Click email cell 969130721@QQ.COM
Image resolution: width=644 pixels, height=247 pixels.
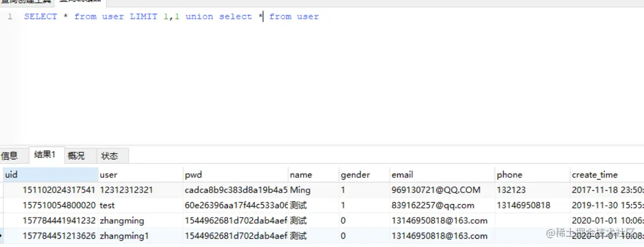click(442, 190)
